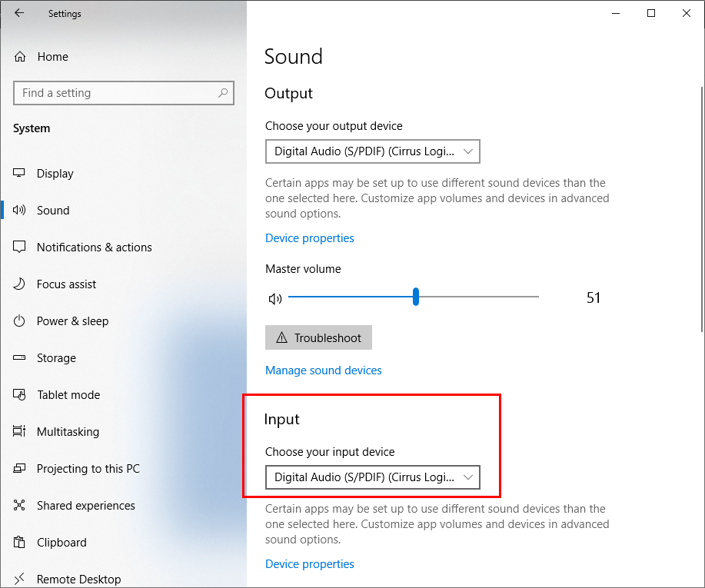This screenshot has width=705, height=588.
Task: Click the Find a setting search box
Action: (x=115, y=93)
